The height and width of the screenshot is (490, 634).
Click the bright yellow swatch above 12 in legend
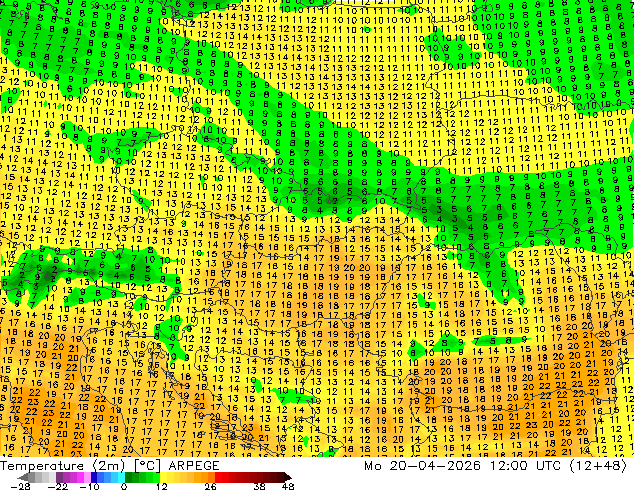[x=163, y=477]
